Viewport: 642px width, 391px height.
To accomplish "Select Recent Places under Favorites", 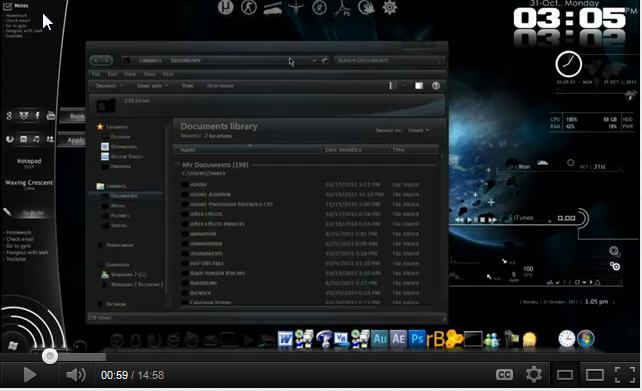I will click(122, 156).
